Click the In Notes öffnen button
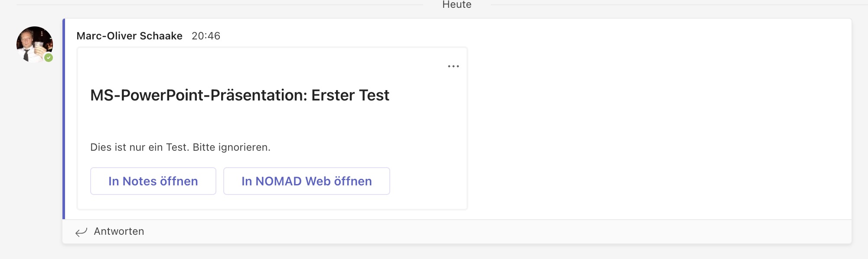 (153, 181)
